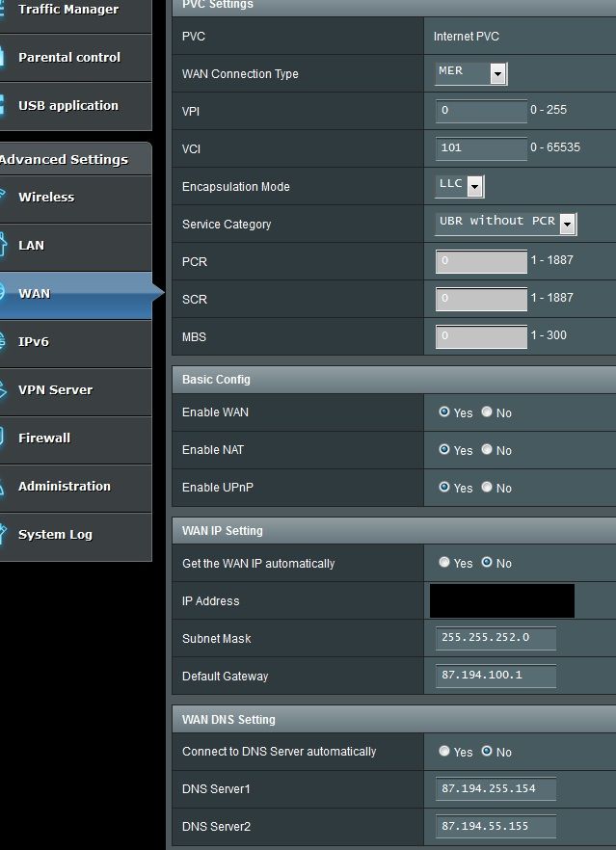Viewport: 616px width, 850px height.
Task: Open Parental control in sidebar
Action: [68, 58]
